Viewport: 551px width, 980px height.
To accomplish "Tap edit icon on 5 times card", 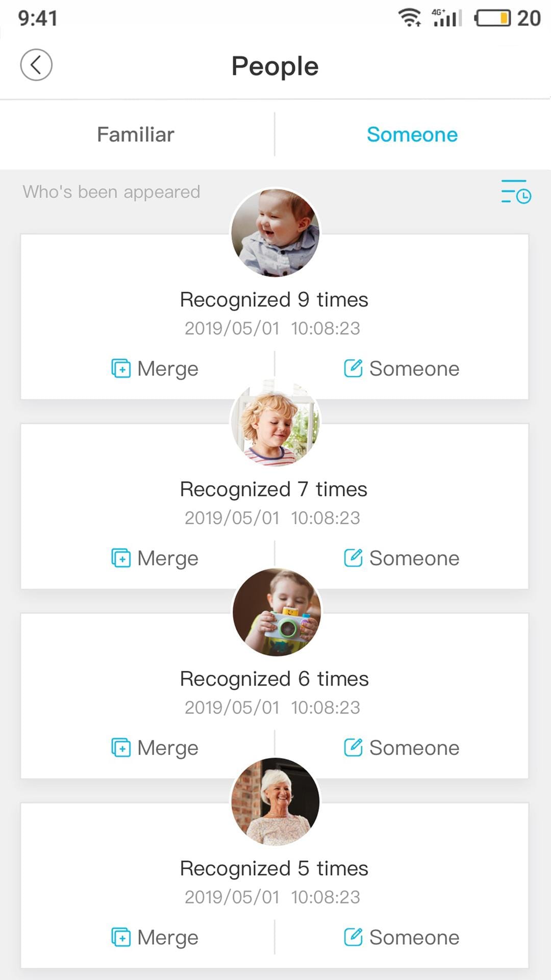I will (353, 937).
